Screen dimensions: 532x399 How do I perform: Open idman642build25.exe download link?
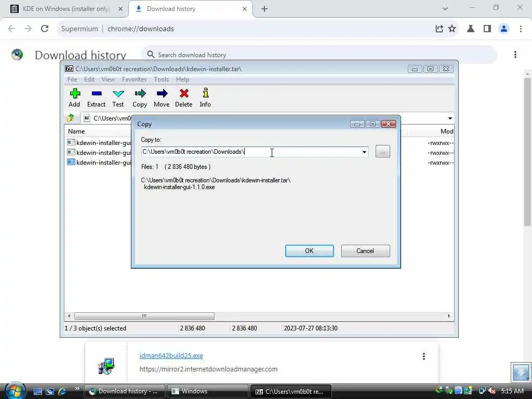point(171,355)
